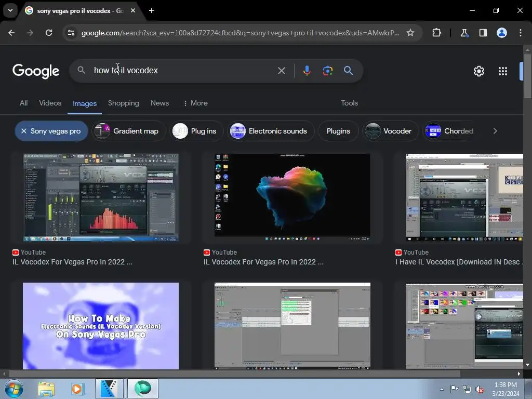Screen dimensions: 532x399
Task: Open the Chrome profile avatar
Action: coord(502,33)
